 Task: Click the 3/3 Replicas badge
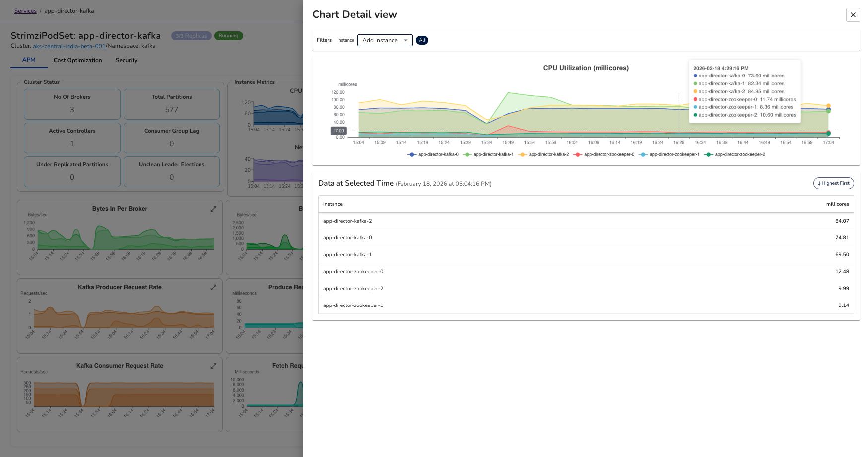point(191,35)
